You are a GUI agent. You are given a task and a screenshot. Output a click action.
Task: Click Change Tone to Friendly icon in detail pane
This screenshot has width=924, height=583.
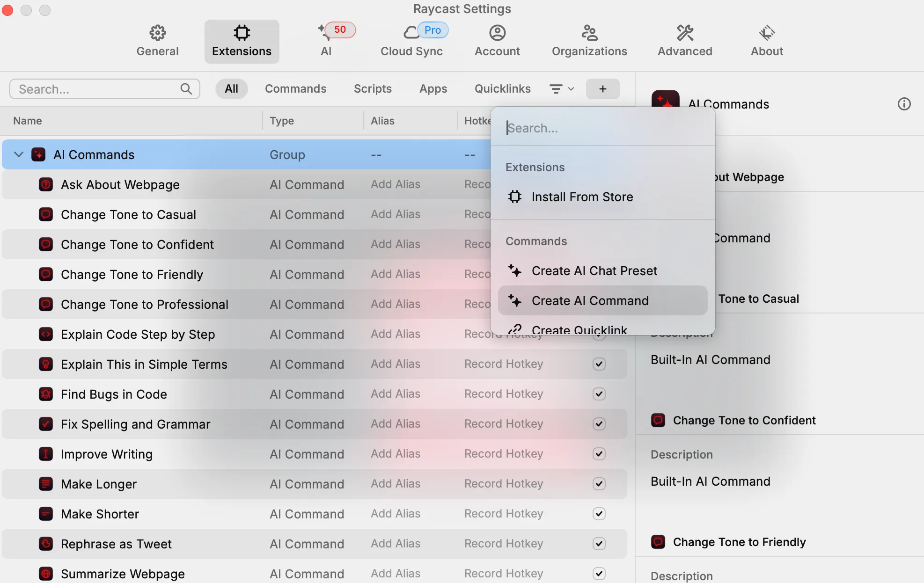point(658,542)
